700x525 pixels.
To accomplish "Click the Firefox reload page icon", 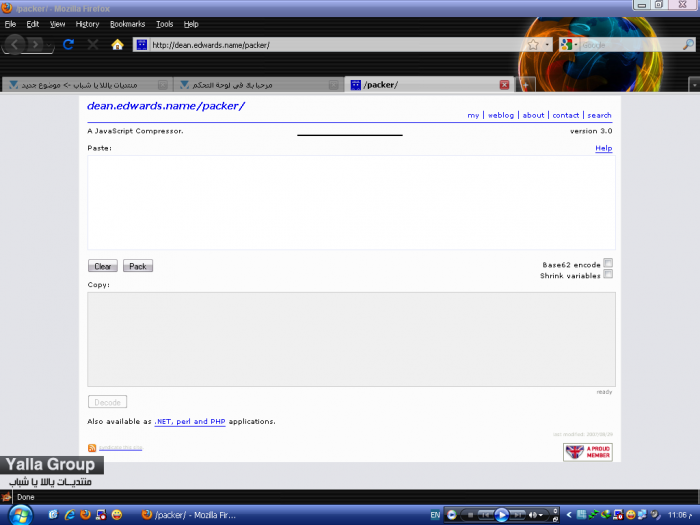I will coord(68,45).
